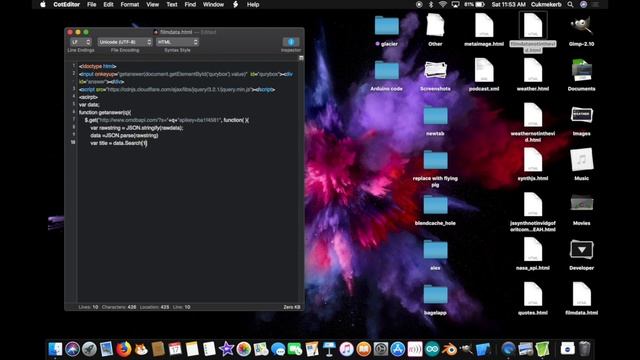Launch Siri from the dock
The image size is (640, 360).
(x=72, y=349)
